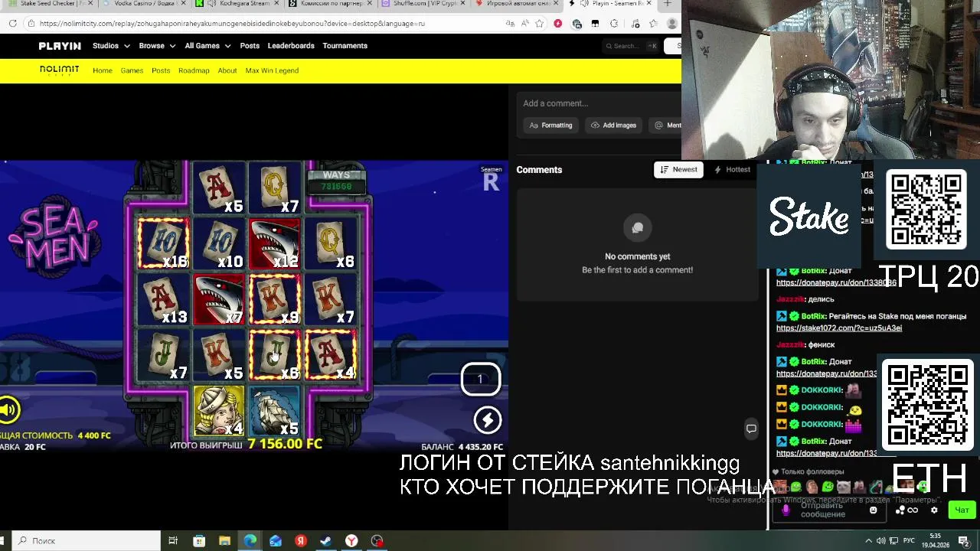Click the chat message input field

(x=828, y=510)
